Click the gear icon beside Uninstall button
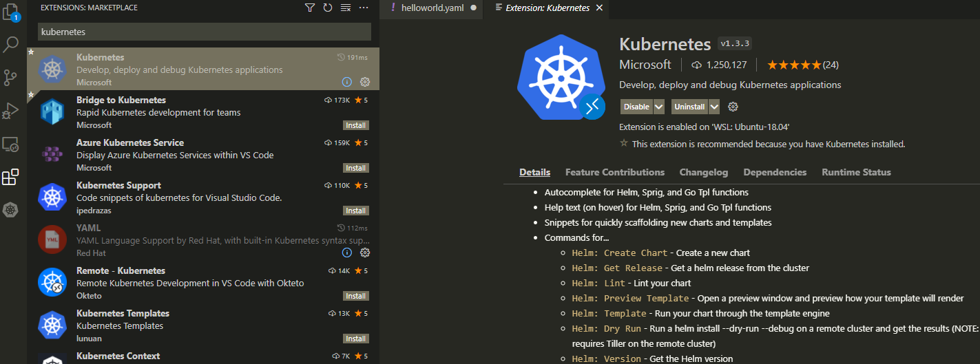980x364 pixels. click(733, 107)
